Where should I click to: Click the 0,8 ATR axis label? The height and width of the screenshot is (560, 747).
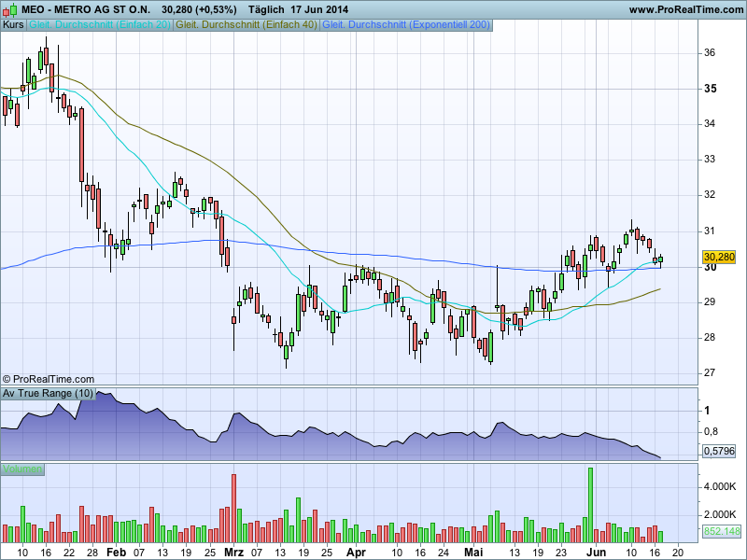[711, 432]
